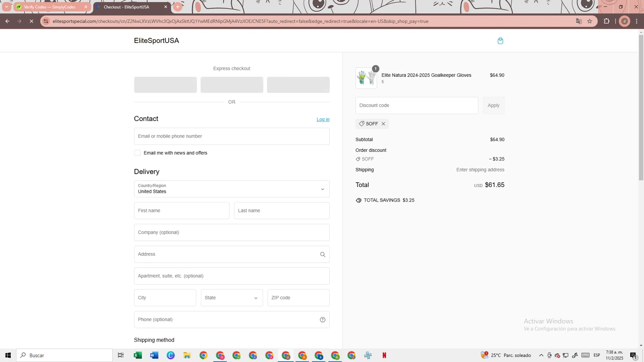This screenshot has width=644, height=362.
Task: Click the browser address bar URL
Action: (x=240, y=21)
